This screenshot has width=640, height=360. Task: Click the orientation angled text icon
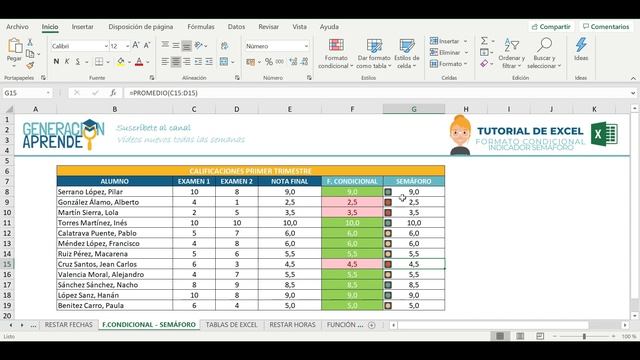tap(199, 45)
